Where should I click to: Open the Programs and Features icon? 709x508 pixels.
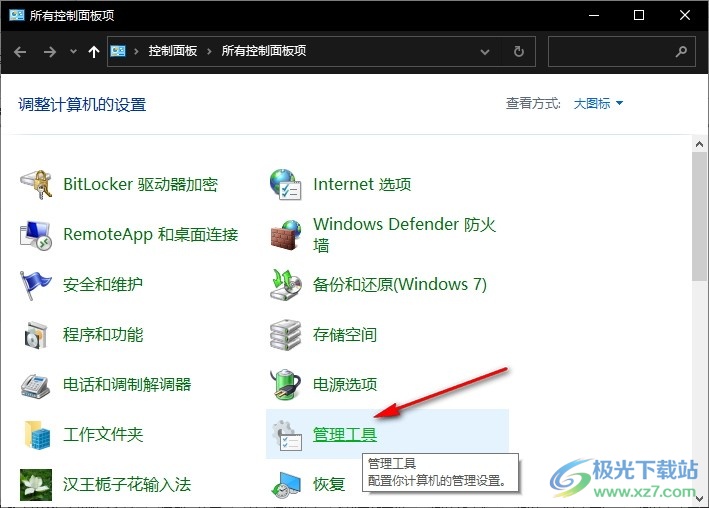36,335
